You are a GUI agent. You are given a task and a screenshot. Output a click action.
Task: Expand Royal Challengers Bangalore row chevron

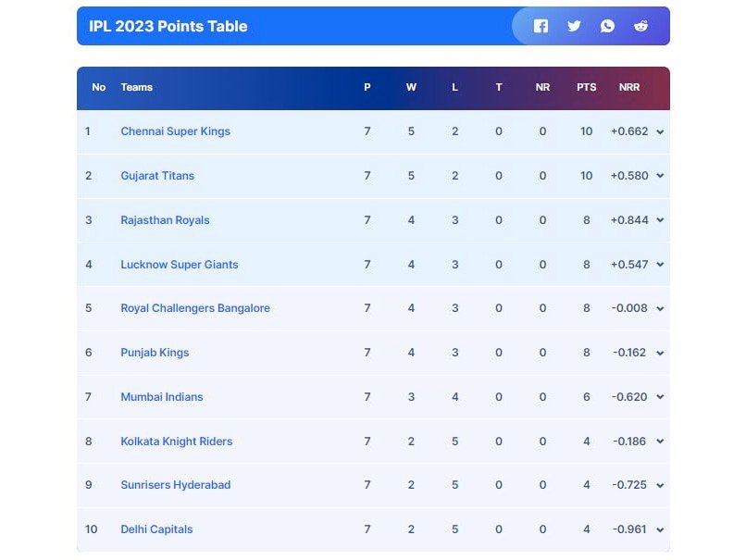(660, 309)
